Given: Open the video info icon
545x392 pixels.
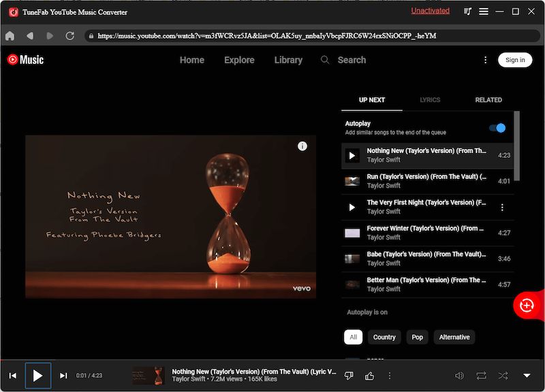Looking at the screenshot, I should click(x=302, y=146).
